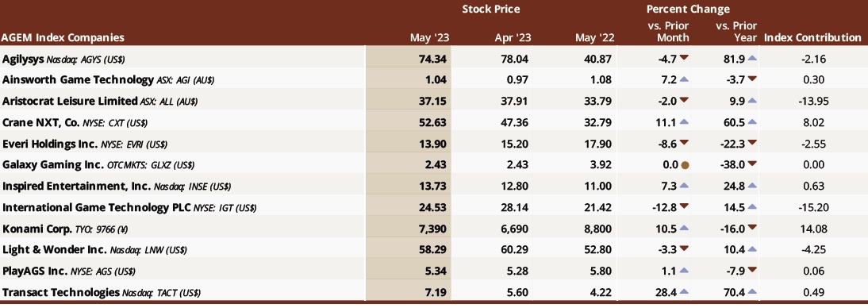Click the Index Contribution column header

coord(812,38)
